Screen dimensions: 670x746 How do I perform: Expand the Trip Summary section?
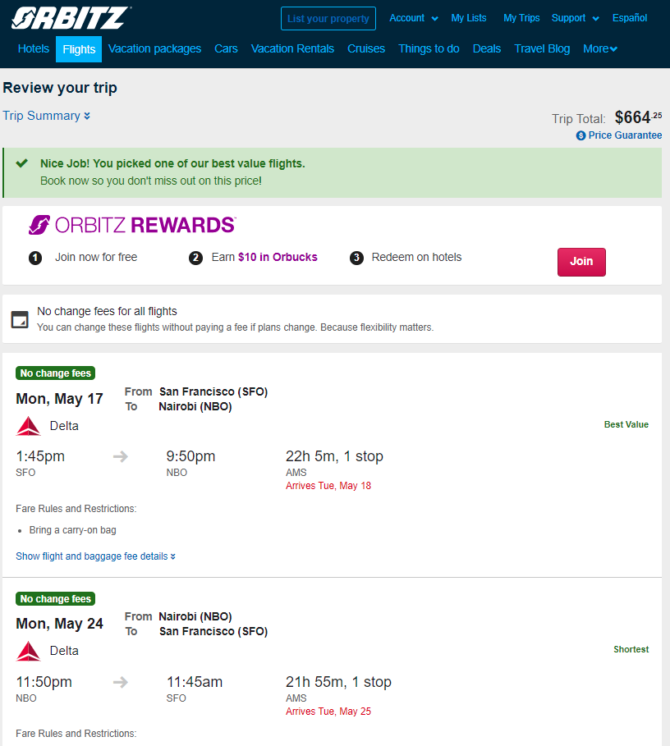[x=47, y=116]
